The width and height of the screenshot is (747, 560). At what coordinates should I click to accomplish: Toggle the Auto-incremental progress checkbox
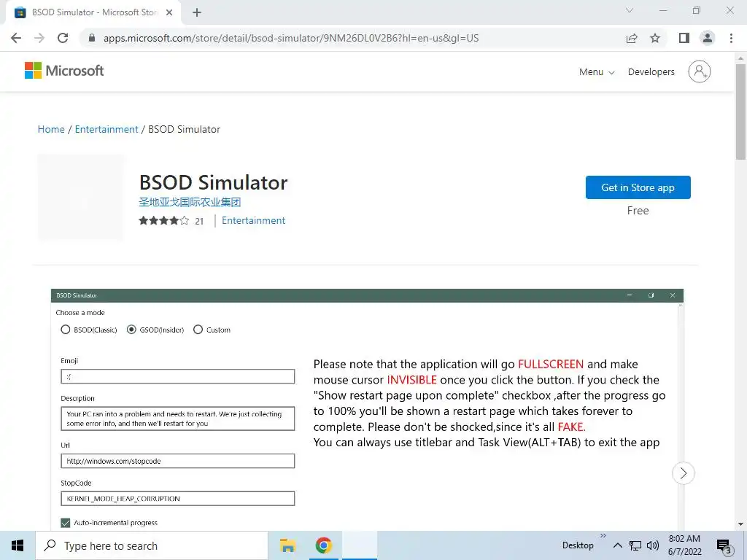coord(66,523)
